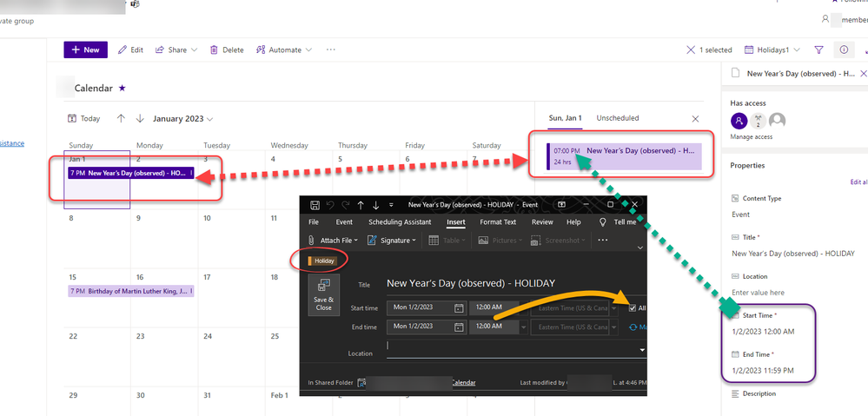Click the shared Calendar folder link
This screenshot has width=868, height=416.
tap(463, 382)
